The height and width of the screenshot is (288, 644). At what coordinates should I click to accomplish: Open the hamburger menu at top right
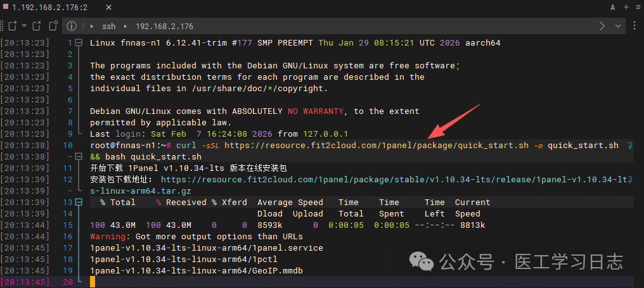(638, 7)
